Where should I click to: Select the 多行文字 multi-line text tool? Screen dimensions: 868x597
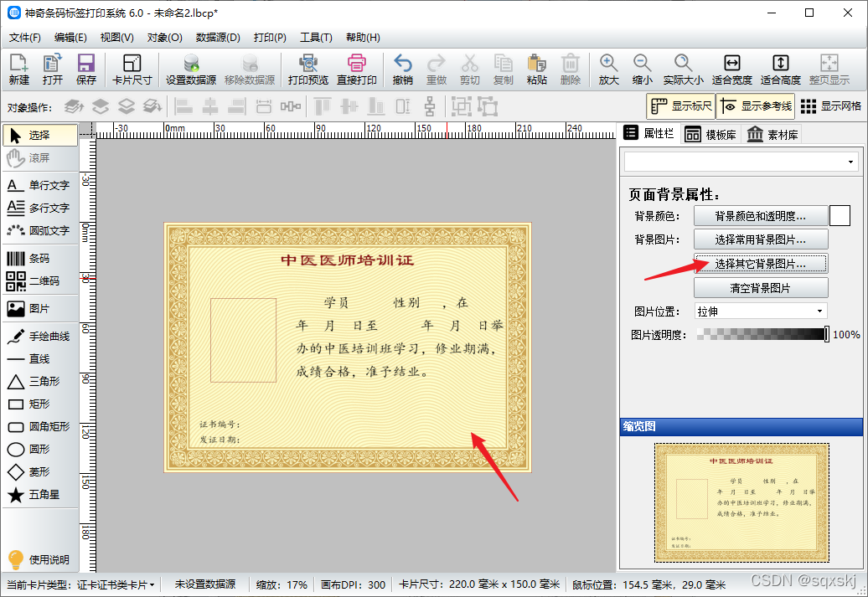(x=39, y=208)
